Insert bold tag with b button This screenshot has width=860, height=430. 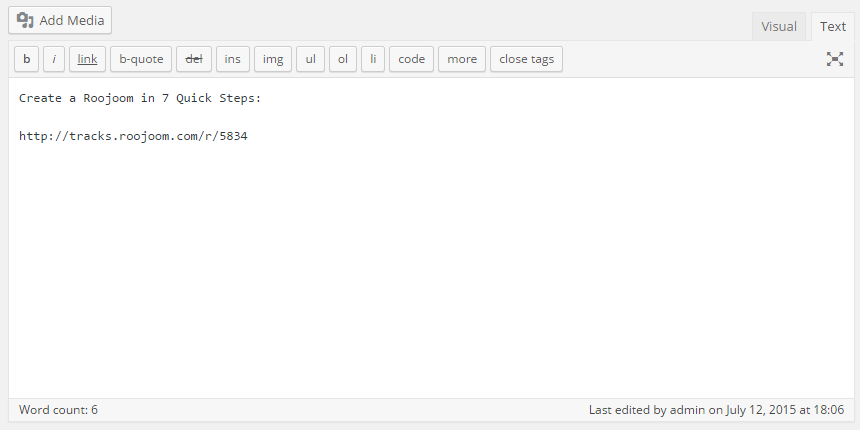(26, 59)
